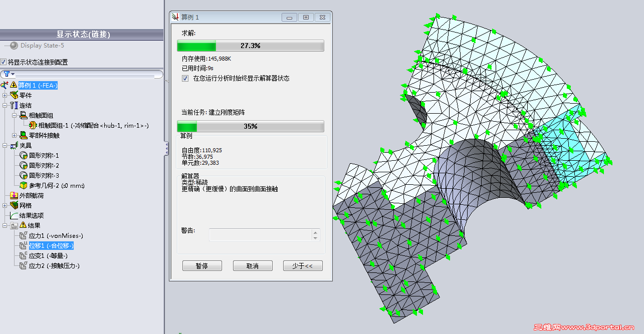Select the 圆形对称-2 fixture icon

[x=24, y=165]
